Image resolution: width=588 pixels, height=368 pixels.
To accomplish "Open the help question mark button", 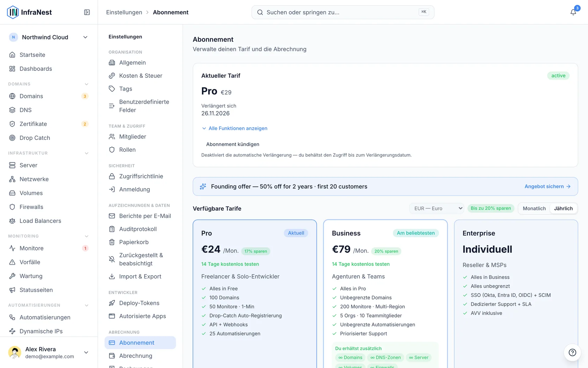I will coord(572,352).
